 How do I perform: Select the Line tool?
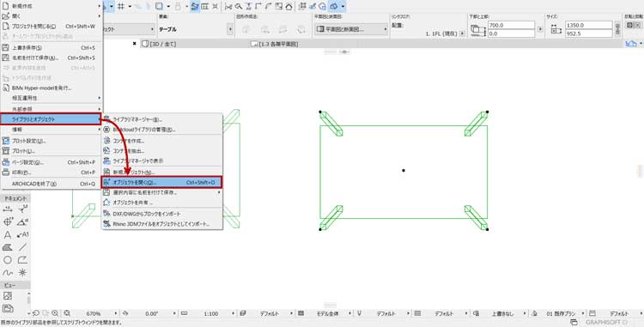pyautogui.click(x=22, y=247)
